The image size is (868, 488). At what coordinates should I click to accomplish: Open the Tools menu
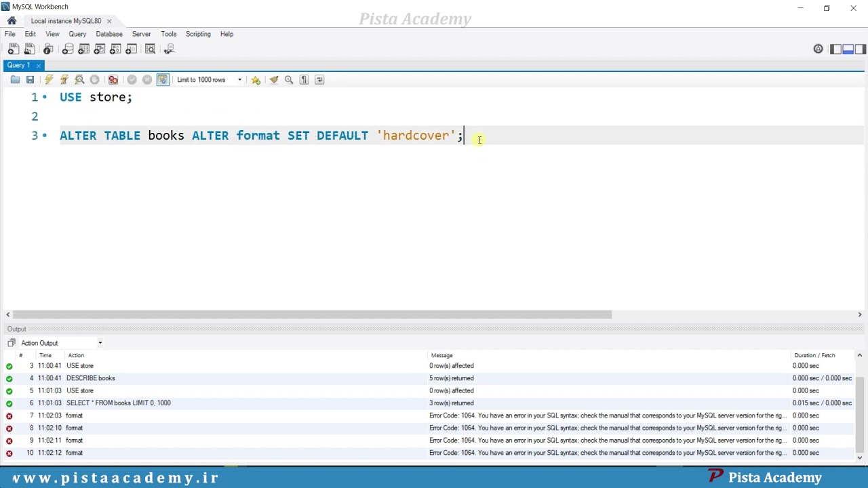tap(169, 34)
